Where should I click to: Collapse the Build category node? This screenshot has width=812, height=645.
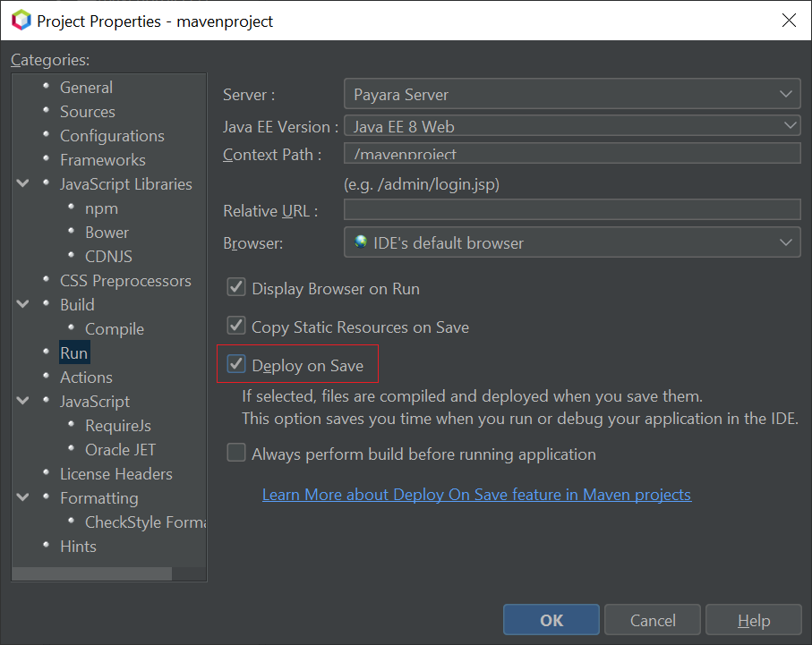pos(22,305)
